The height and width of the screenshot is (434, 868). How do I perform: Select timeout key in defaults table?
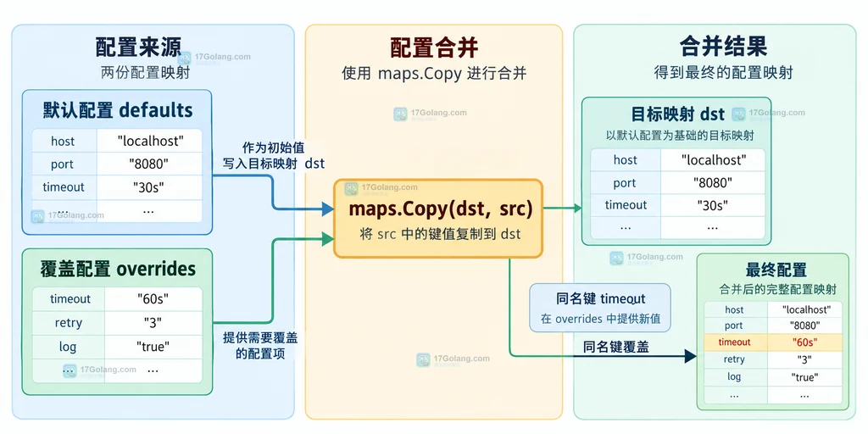[x=64, y=187]
